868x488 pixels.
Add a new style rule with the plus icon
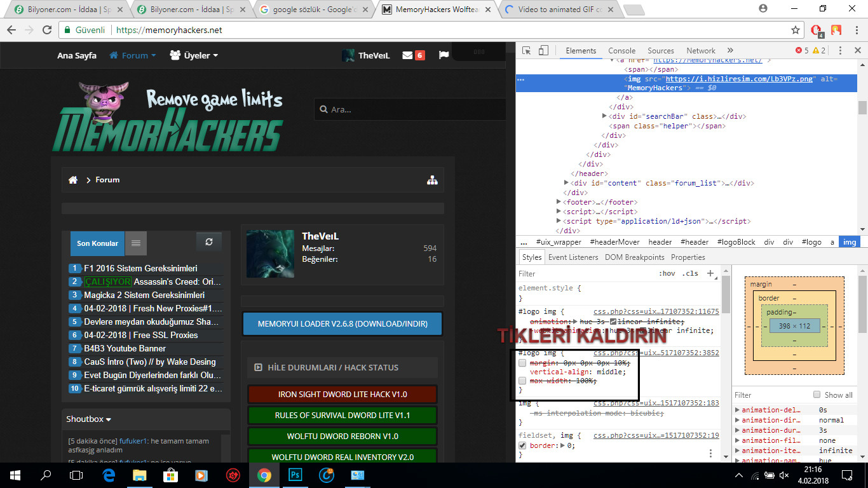(x=710, y=273)
